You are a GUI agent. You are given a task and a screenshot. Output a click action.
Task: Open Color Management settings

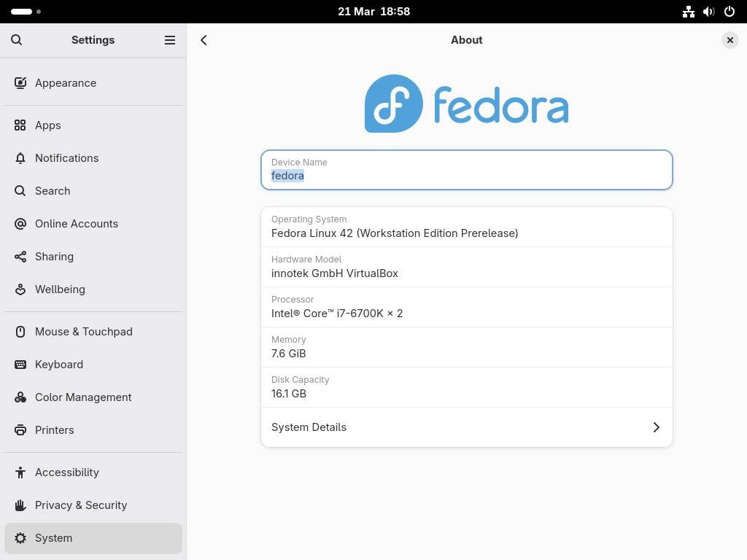pyautogui.click(x=83, y=397)
